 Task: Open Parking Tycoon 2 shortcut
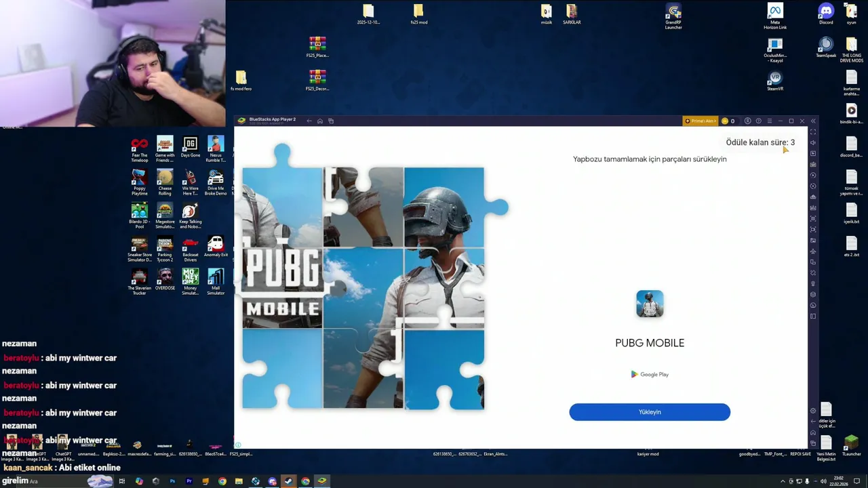[x=165, y=249]
